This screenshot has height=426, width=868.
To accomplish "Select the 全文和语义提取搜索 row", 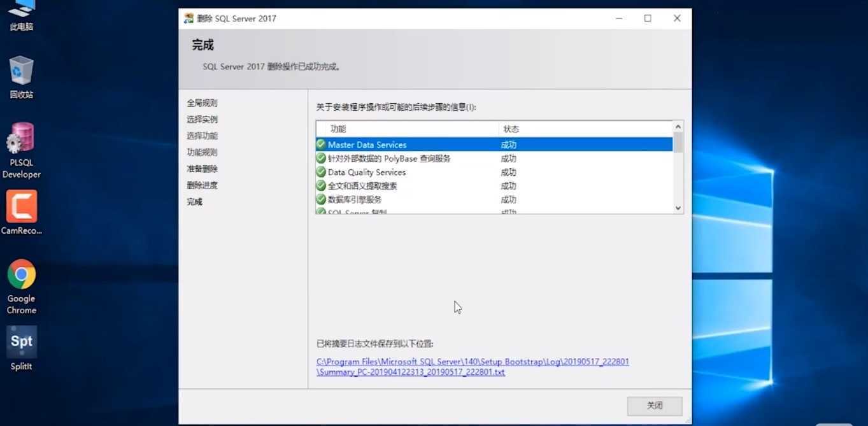I will point(494,186).
